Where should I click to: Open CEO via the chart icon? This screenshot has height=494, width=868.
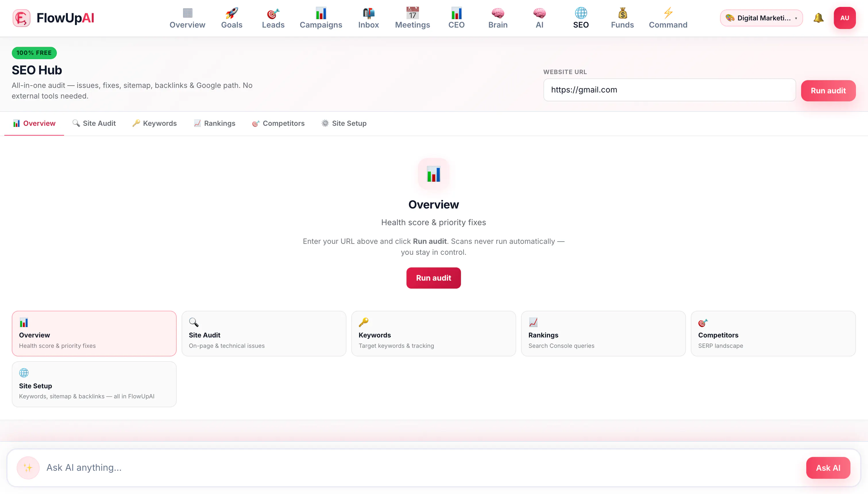[x=456, y=13]
